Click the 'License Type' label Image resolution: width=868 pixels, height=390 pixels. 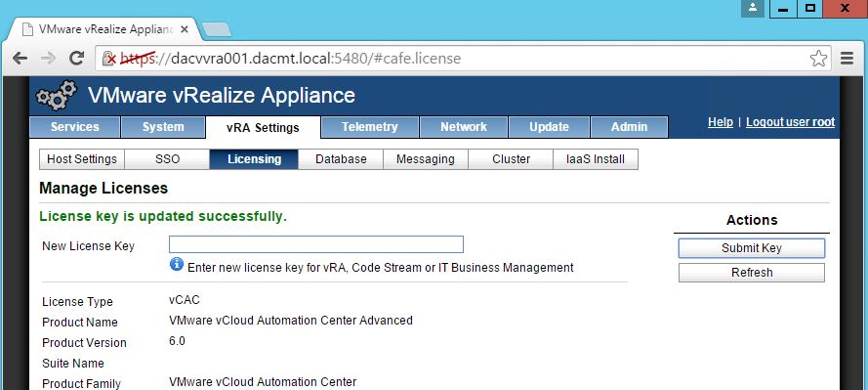point(77,302)
